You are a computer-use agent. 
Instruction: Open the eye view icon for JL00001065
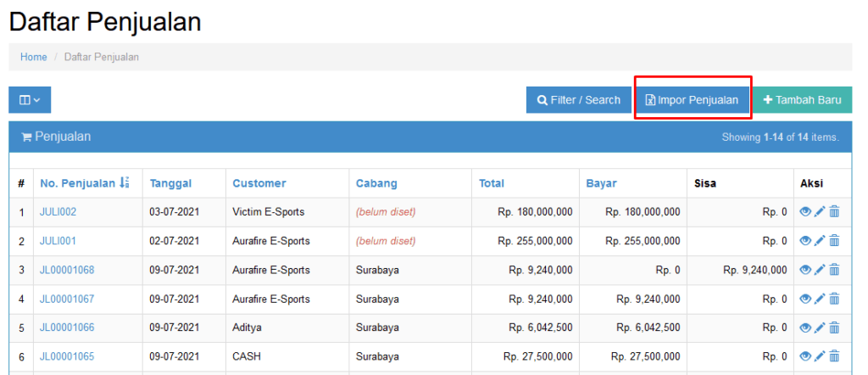805,356
